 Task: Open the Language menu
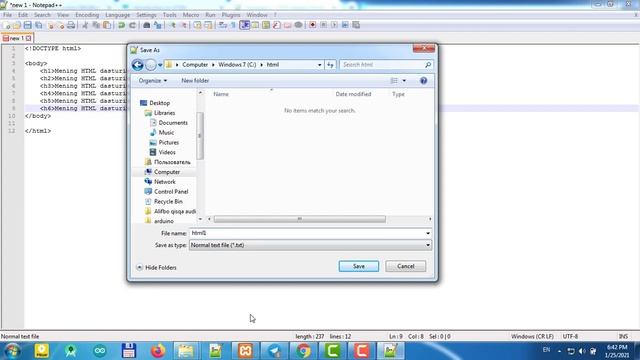click(118, 15)
